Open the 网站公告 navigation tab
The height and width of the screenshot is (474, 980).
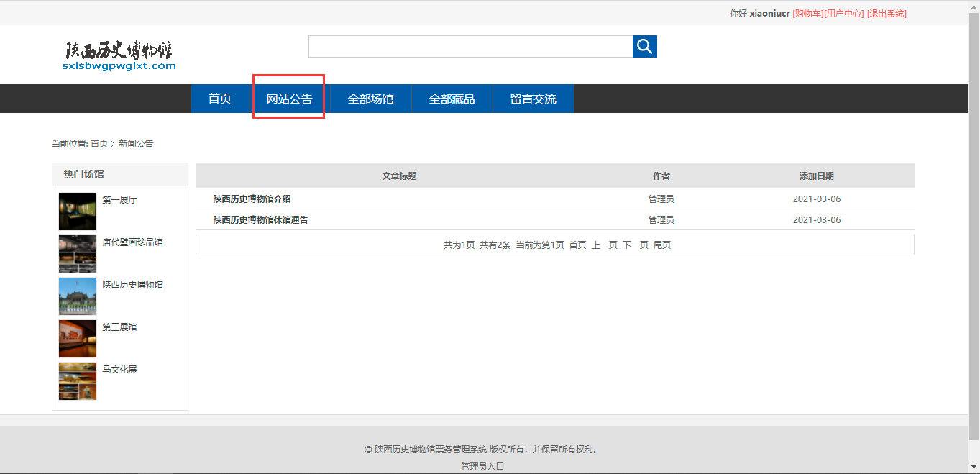[290, 99]
